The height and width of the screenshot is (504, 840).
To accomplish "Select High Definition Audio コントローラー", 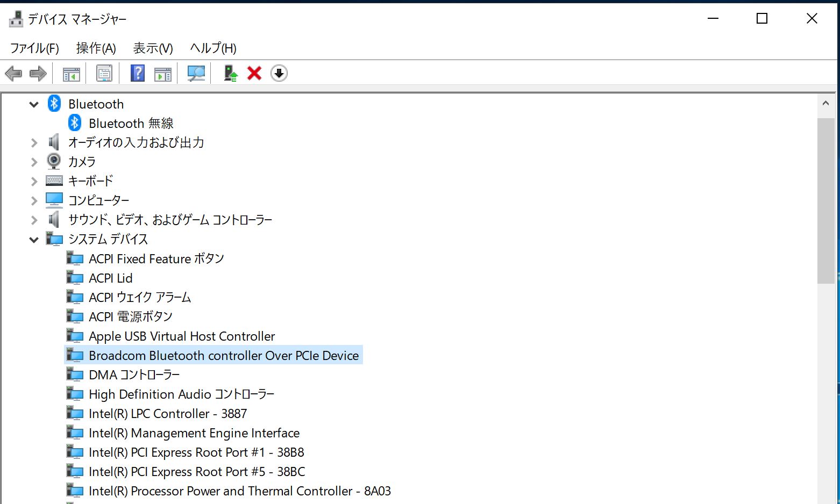I will (x=182, y=394).
